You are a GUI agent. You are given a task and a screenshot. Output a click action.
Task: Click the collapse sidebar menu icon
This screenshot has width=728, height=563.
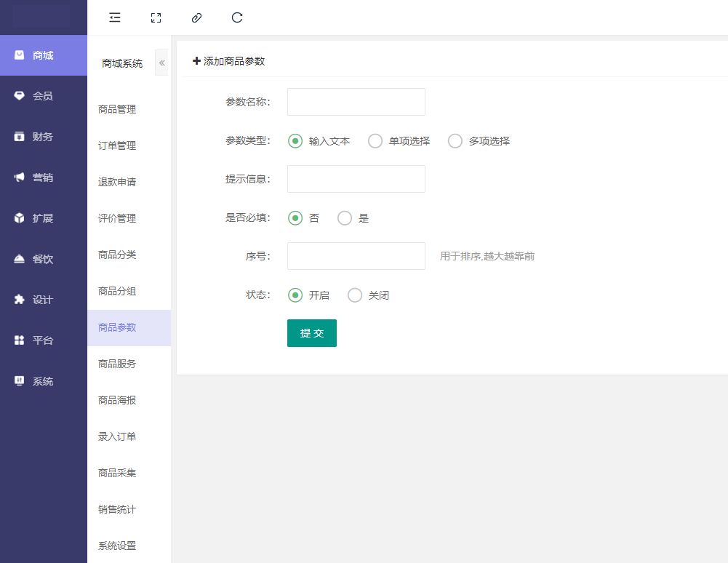[115, 18]
